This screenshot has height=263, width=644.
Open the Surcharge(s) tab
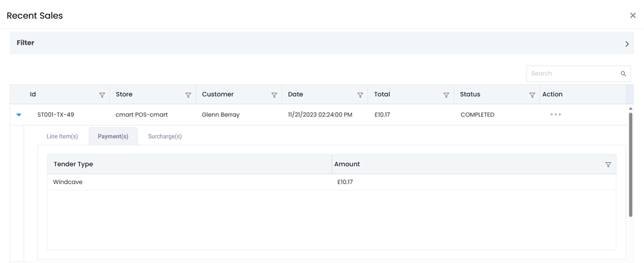pyautogui.click(x=165, y=136)
